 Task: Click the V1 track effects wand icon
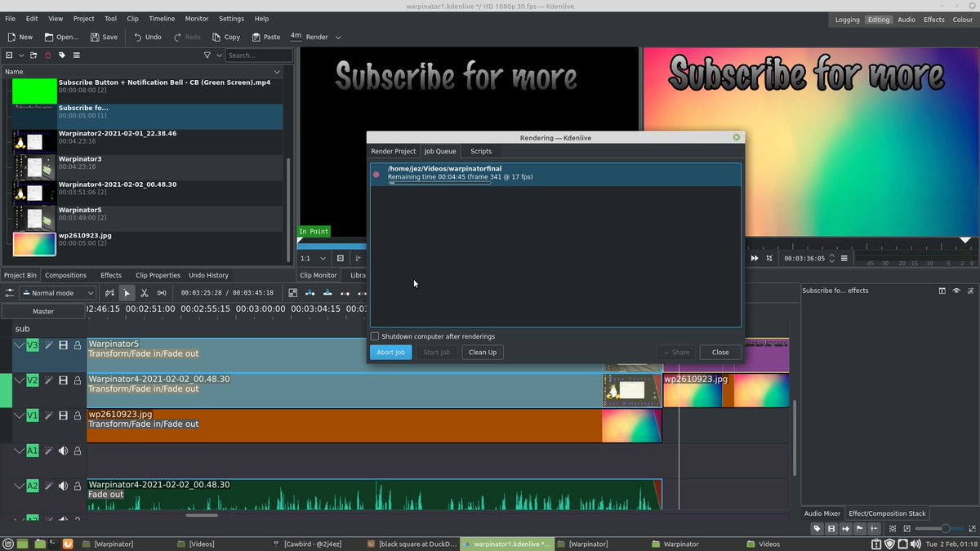[x=48, y=415]
